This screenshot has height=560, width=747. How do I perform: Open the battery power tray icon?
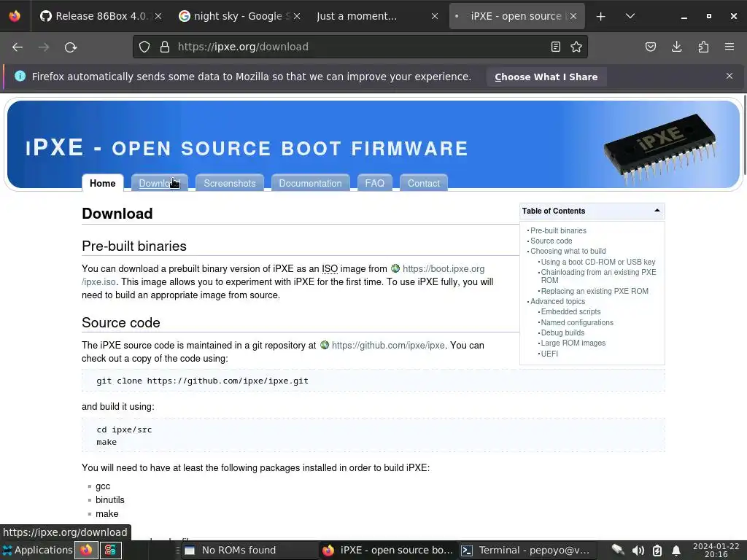[657, 551]
